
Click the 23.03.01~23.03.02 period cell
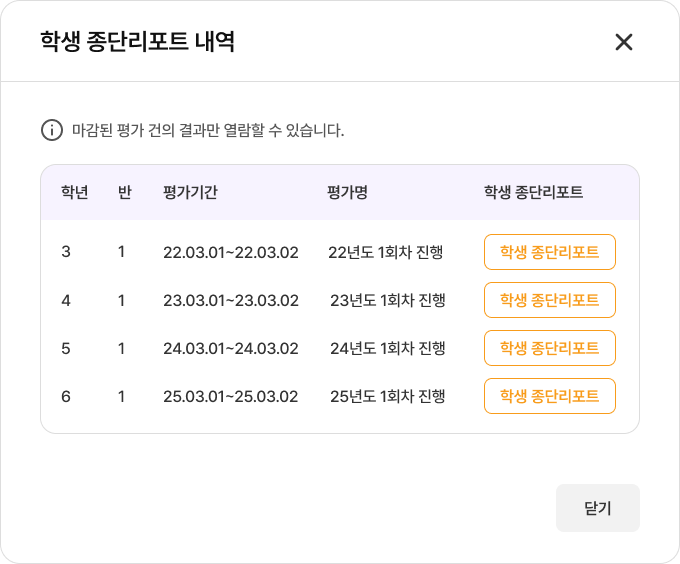pyautogui.click(x=231, y=300)
